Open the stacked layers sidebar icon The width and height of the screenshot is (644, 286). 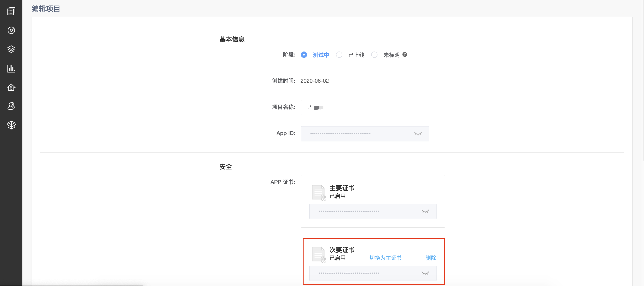11,49
